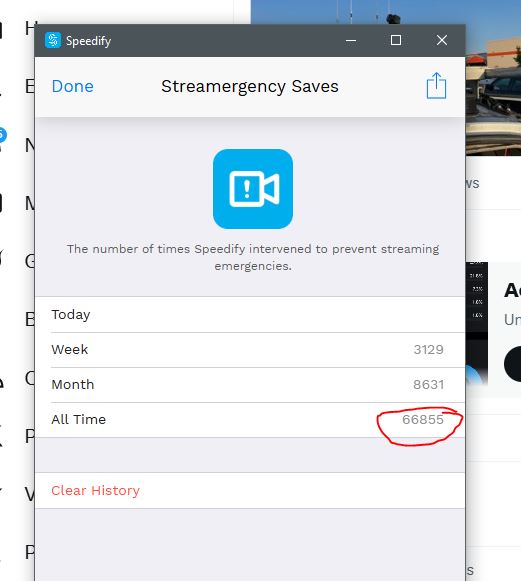This screenshot has width=521, height=581.
Task: Click the Speedify logo in title bar
Action: click(x=53, y=40)
